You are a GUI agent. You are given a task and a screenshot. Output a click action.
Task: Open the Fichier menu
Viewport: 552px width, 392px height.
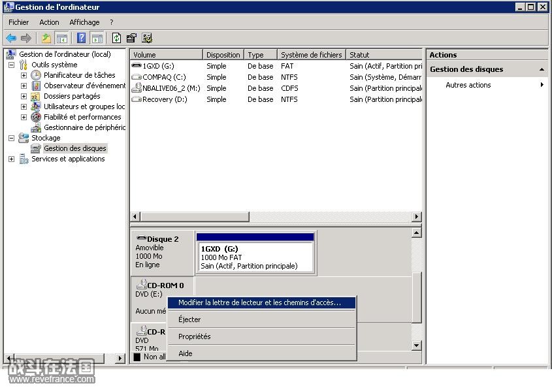click(x=19, y=22)
